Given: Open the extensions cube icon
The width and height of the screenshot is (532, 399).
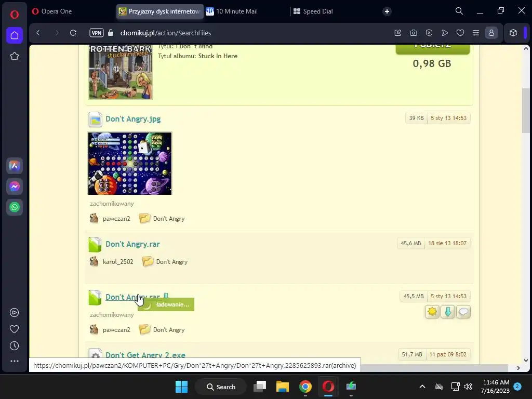Looking at the screenshot, I should 513,33.
